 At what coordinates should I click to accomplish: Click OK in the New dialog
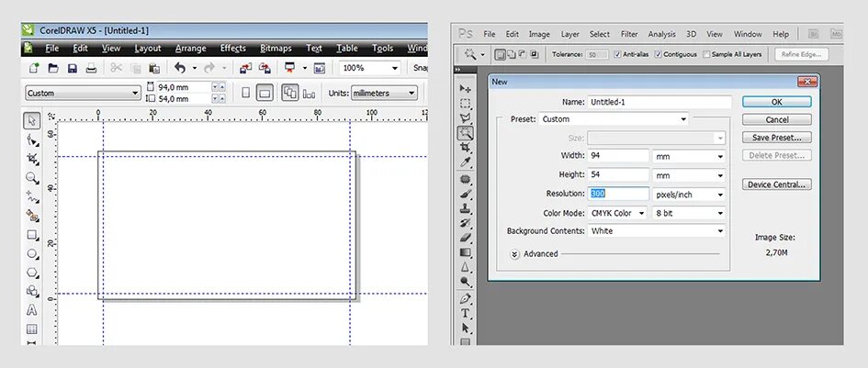click(777, 102)
